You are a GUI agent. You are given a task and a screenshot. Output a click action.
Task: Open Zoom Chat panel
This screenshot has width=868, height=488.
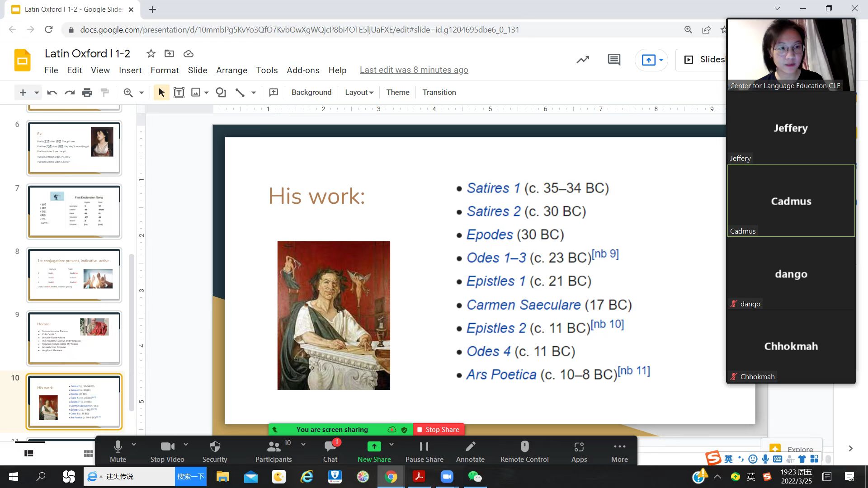pos(330,451)
